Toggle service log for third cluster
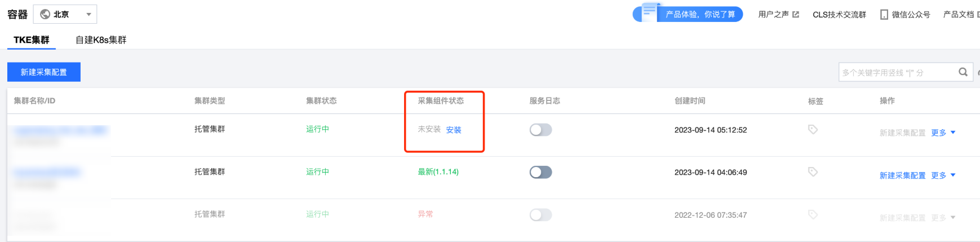The width and height of the screenshot is (980, 242). pos(540,215)
